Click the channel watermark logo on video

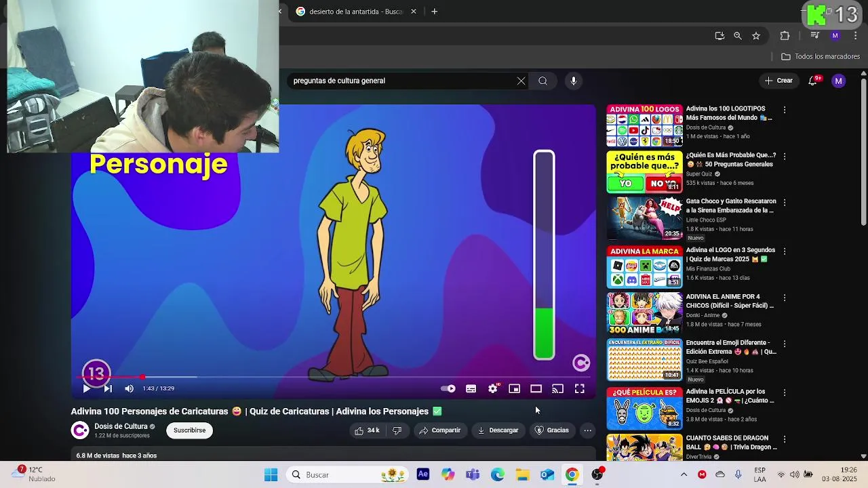tap(581, 363)
